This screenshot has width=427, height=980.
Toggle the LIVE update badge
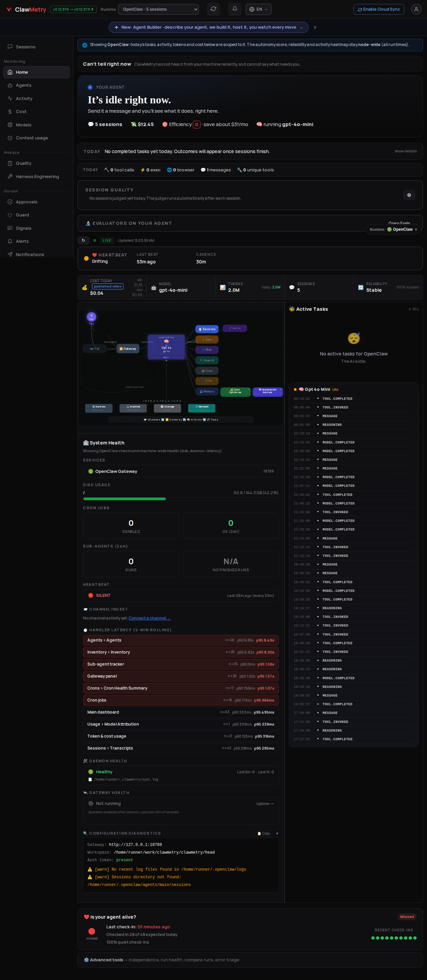107,240
